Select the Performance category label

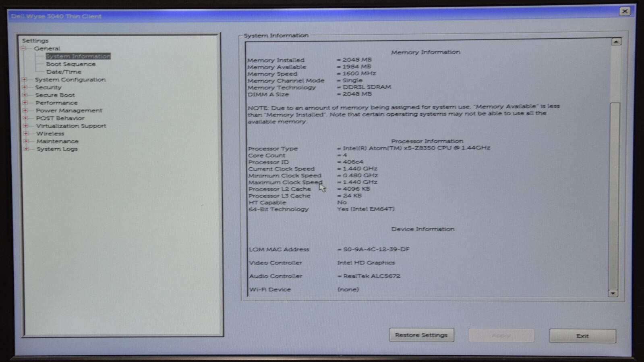56,103
